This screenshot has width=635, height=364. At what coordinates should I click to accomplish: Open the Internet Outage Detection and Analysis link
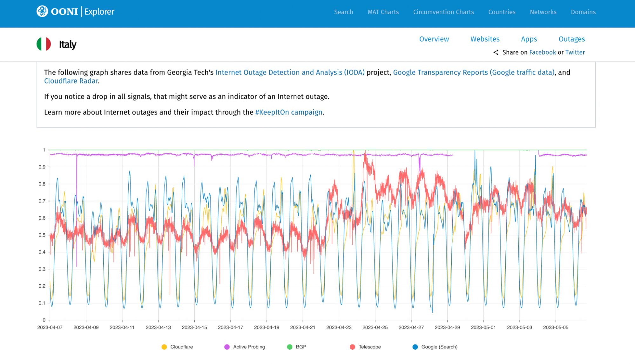[290, 72]
